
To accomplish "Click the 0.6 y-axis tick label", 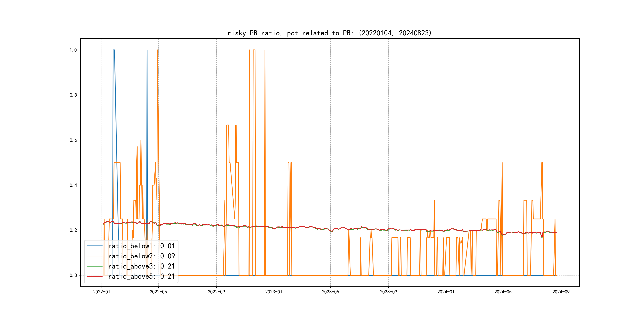I will pos(73,140).
